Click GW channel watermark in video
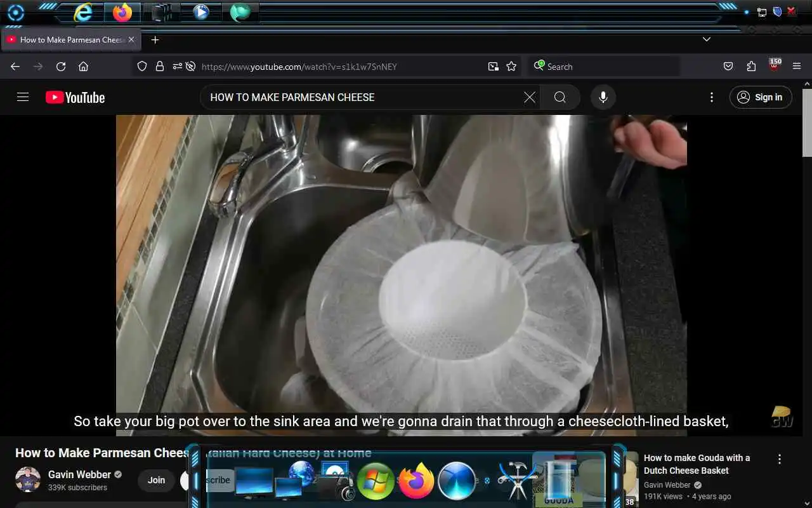Image resolution: width=812 pixels, height=508 pixels. [782, 417]
